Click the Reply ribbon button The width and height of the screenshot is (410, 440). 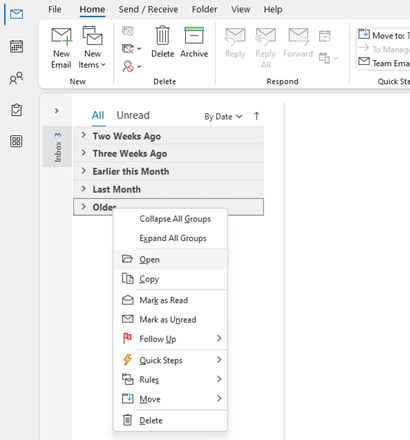click(x=235, y=43)
